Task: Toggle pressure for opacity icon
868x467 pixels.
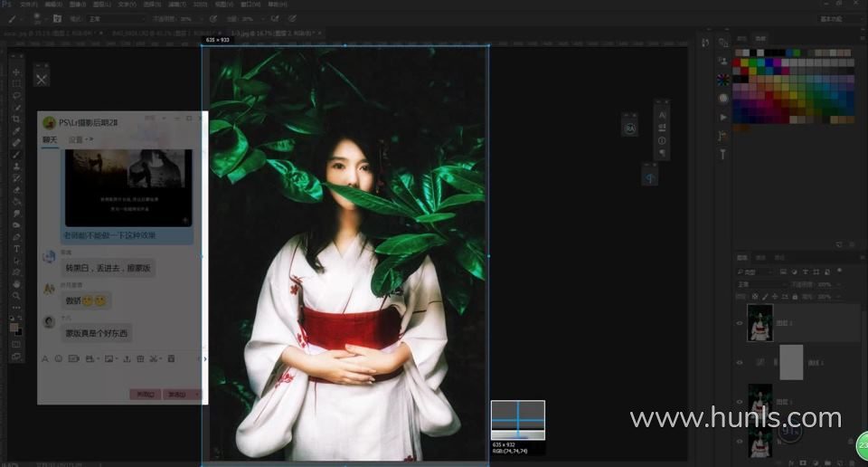Action: [213, 19]
